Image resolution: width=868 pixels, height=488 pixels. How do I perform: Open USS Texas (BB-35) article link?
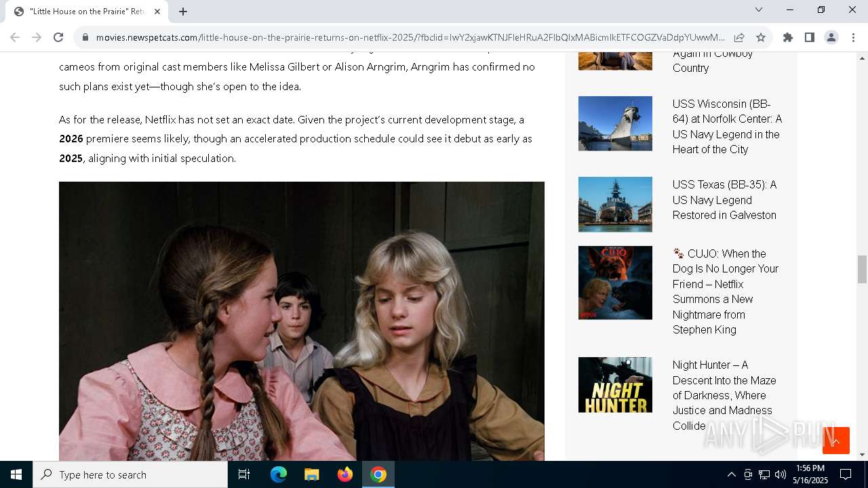pyautogui.click(x=725, y=200)
